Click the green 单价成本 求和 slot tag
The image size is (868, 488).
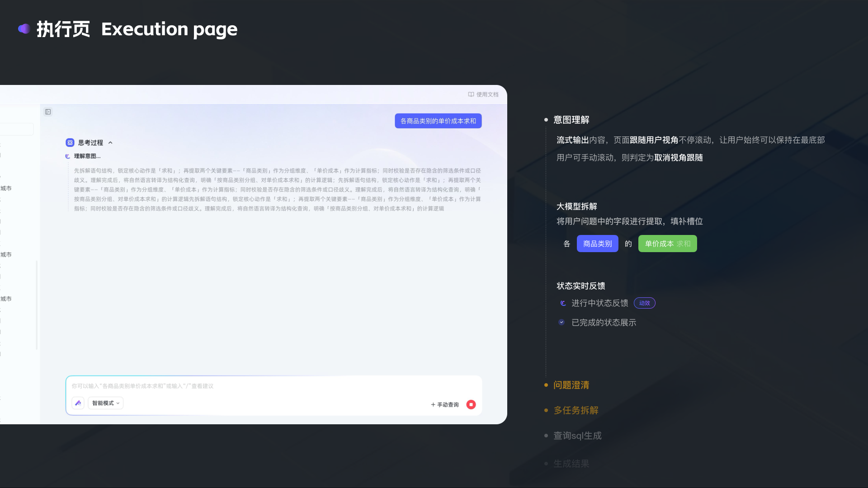[x=667, y=244]
